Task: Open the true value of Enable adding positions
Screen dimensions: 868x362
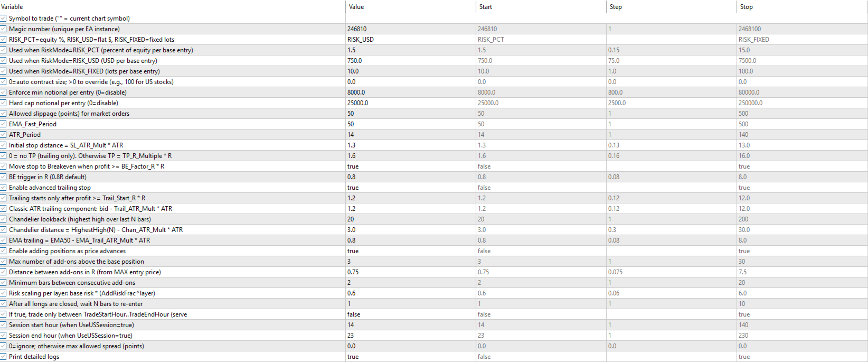Action: (x=410, y=251)
